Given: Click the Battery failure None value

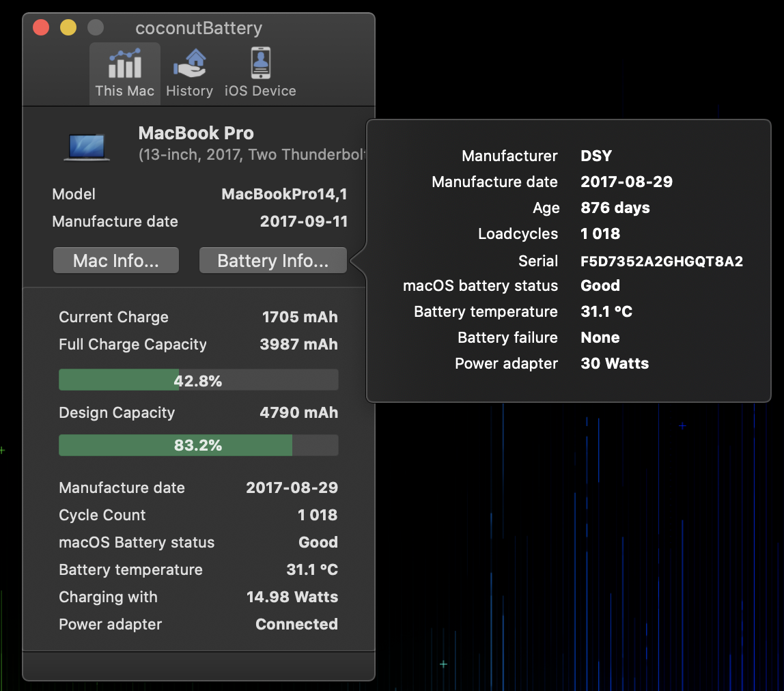Looking at the screenshot, I should pos(600,337).
